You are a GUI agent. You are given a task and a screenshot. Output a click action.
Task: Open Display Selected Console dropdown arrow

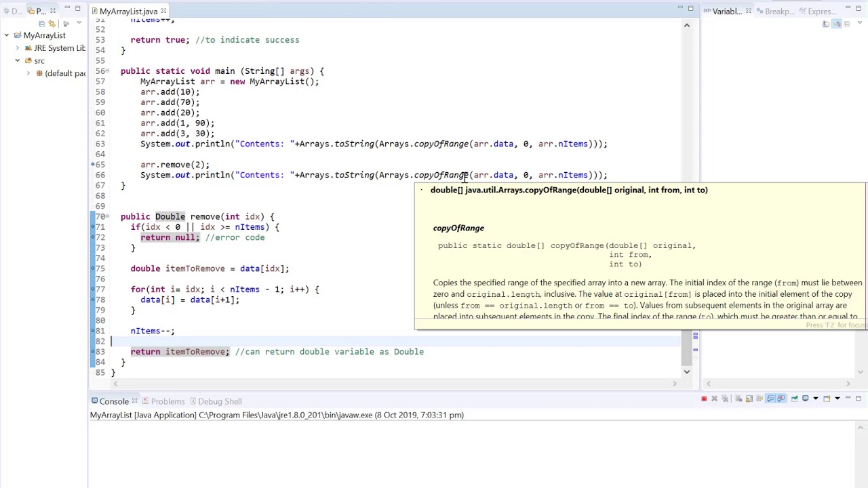816,399
